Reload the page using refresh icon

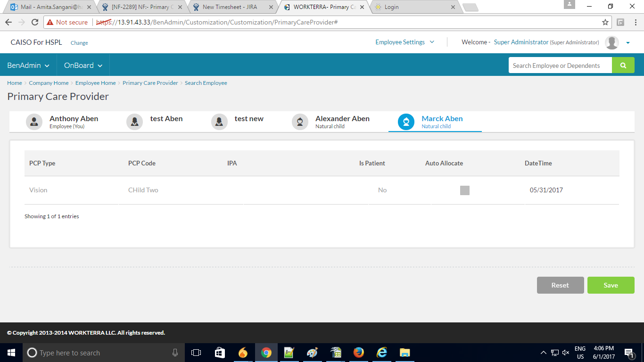pos(34,22)
